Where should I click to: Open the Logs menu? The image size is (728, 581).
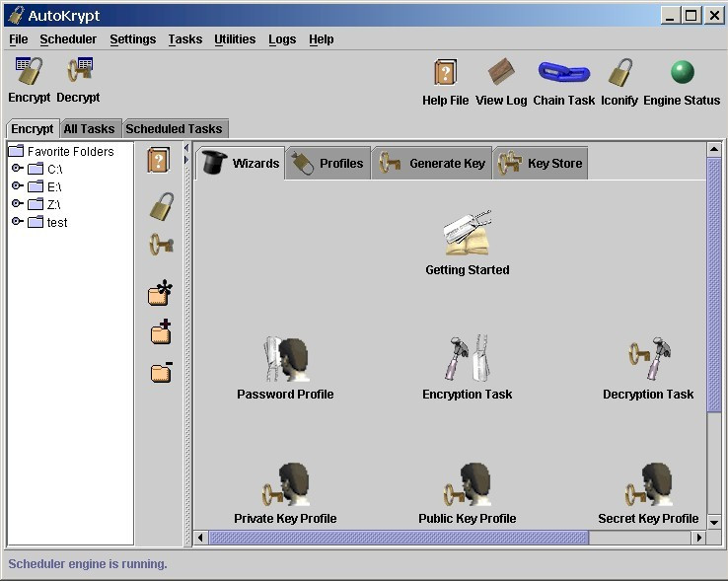(x=282, y=39)
